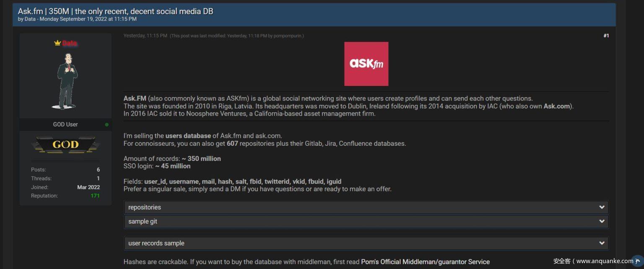This screenshot has height=269, width=644.
Task: Expand the repositories spoiler
Action: point(366,207)
